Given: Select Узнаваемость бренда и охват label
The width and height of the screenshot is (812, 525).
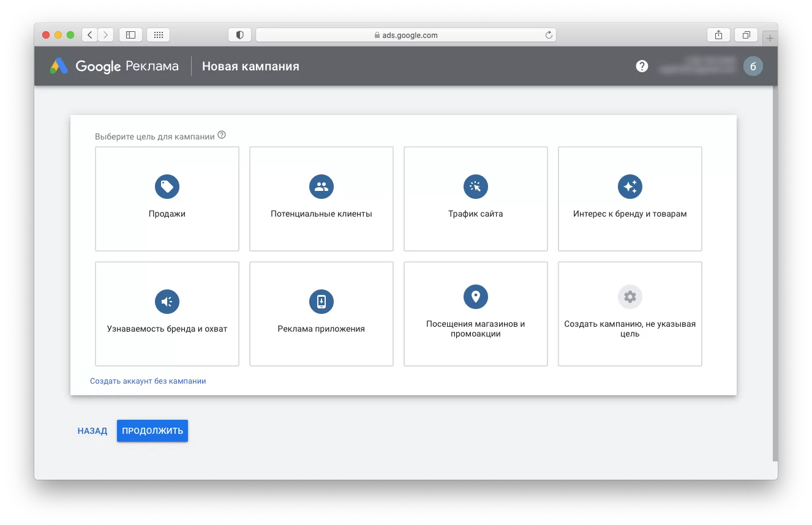Looking at the screenshot, I should pos(167,329).
